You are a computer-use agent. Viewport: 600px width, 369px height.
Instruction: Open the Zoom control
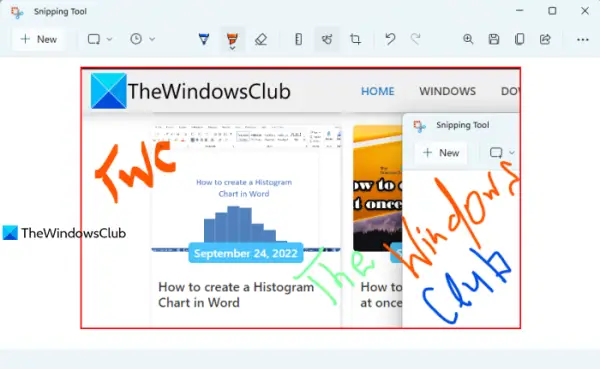pyautogui.click(x=468, y=39)
